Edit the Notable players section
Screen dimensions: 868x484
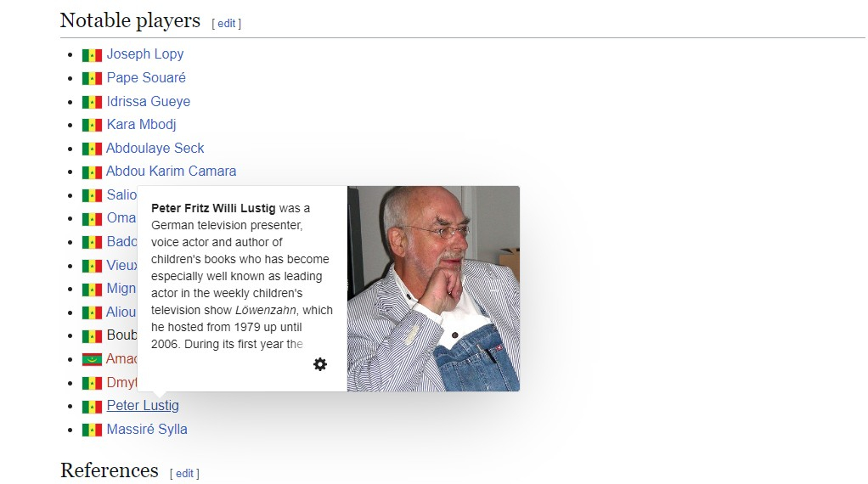[x=227, y=24]
